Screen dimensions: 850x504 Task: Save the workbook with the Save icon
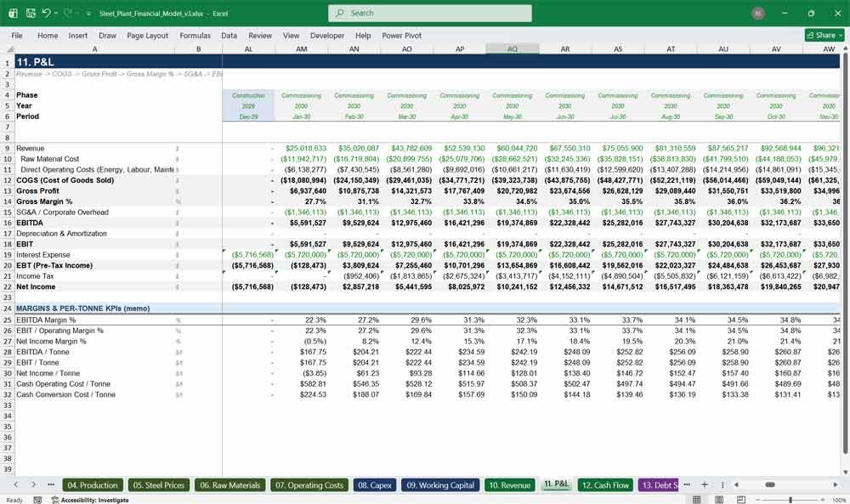pyautogui.click(x=31, y=13)
